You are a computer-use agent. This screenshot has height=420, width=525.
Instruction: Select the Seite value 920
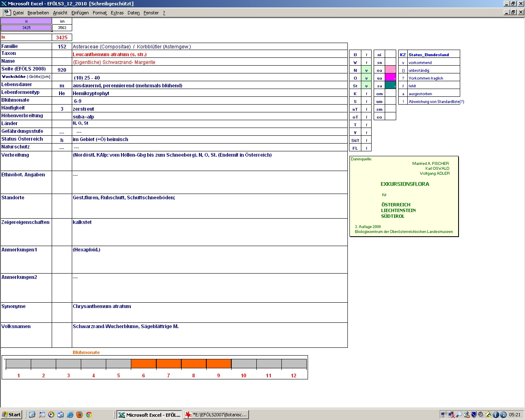[x=62, y=70]
